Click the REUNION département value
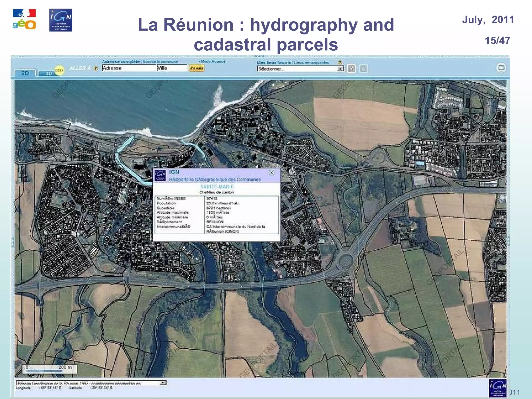The image size is (532, 399). 215,222
